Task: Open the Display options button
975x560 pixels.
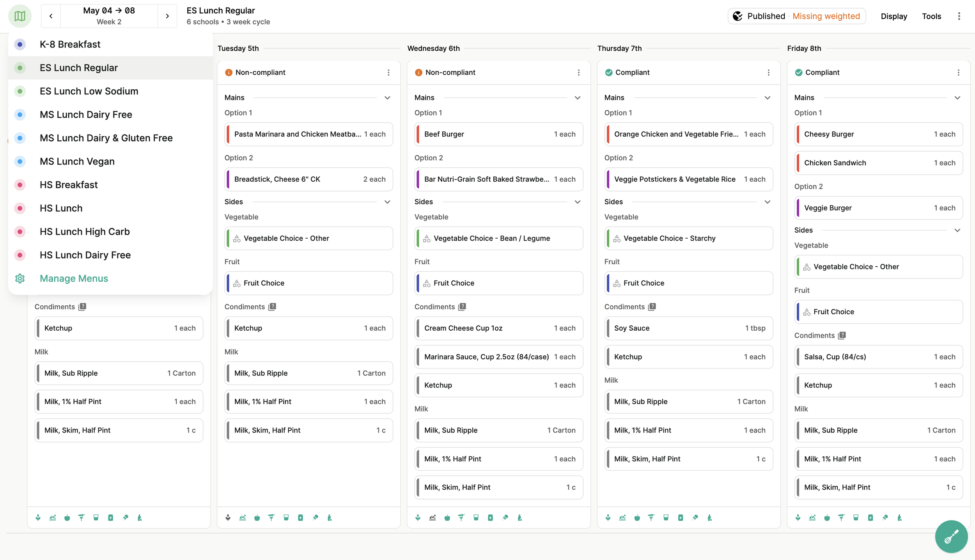Action: coord(894,16)
